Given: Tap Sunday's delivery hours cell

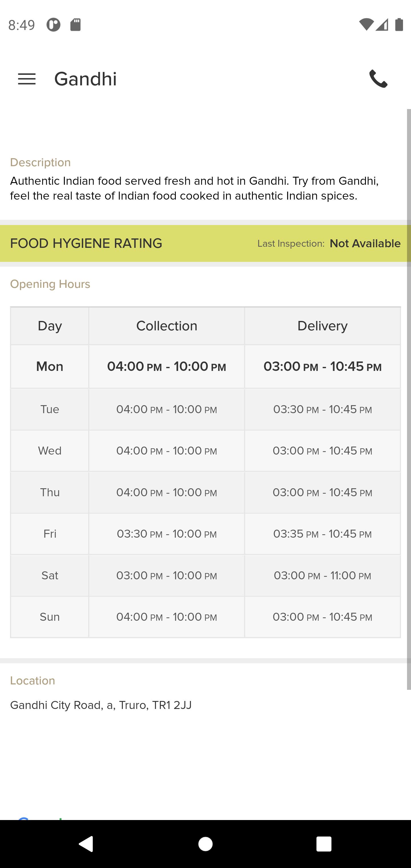Looking at the screenshot, I should (323, 617).
